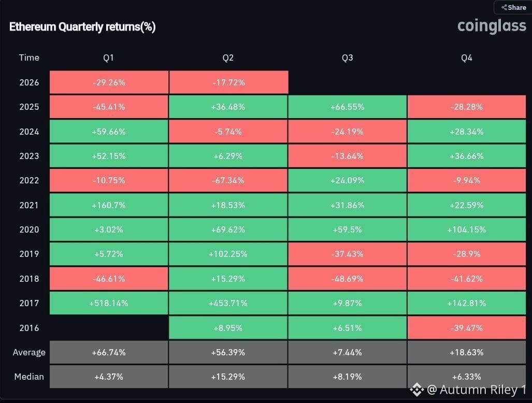Click the Share button

coord(513,7)
